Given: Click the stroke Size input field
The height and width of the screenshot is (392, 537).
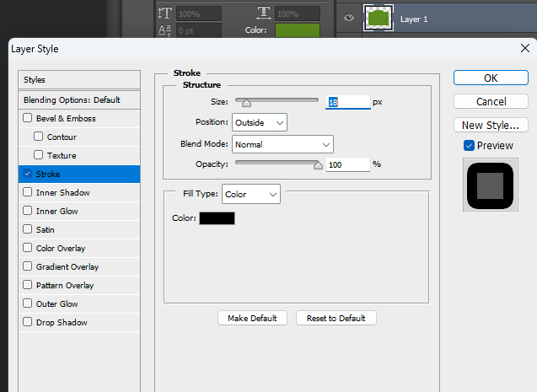Looking at the screenshot, I should click(347, 102).
